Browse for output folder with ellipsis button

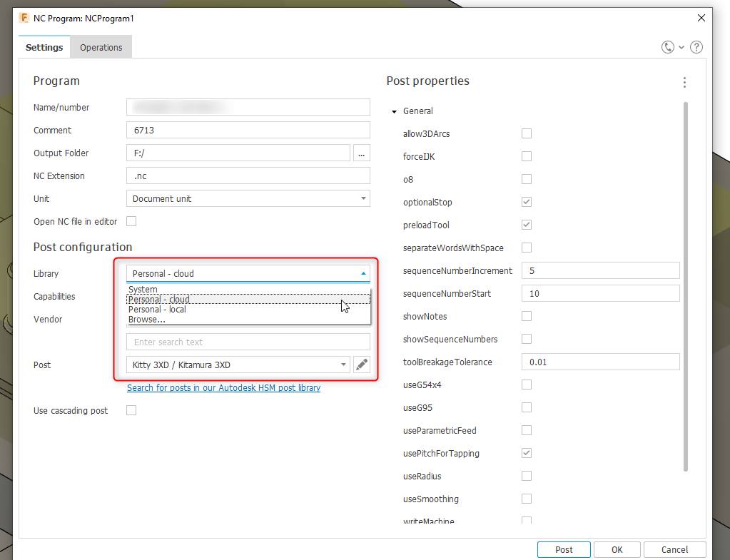coord(362,153)
